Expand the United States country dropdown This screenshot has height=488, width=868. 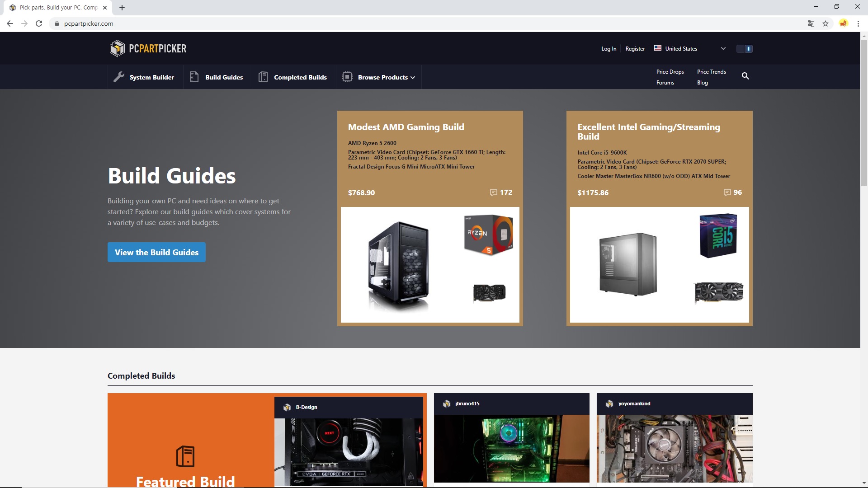pyautogui.click(x=723, y=48)
